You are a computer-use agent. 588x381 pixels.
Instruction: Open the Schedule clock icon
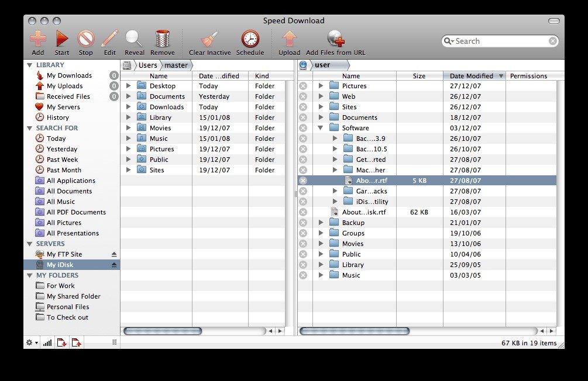point(250,39)
